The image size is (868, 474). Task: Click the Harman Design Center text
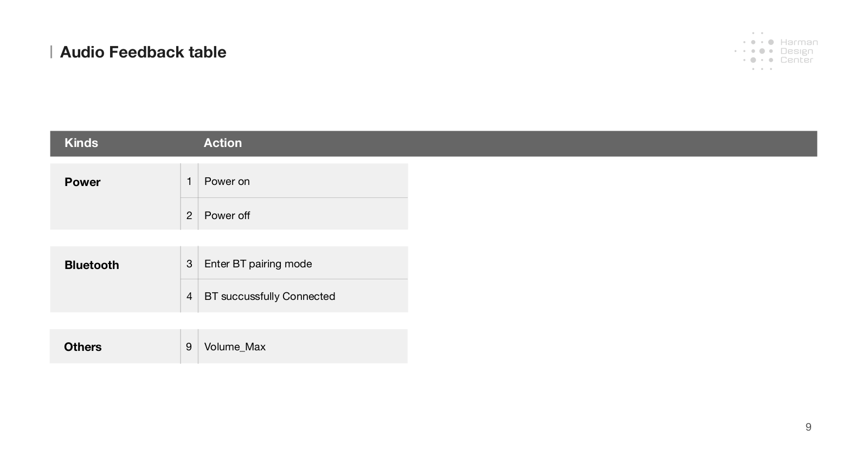tap(799, 51)
